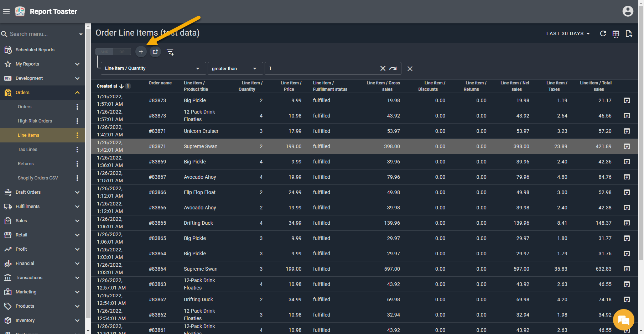Image resolution: width=644 pixels, height=334 pixels.
Task: Open the chat support bubble
Action: pos(623,320)
